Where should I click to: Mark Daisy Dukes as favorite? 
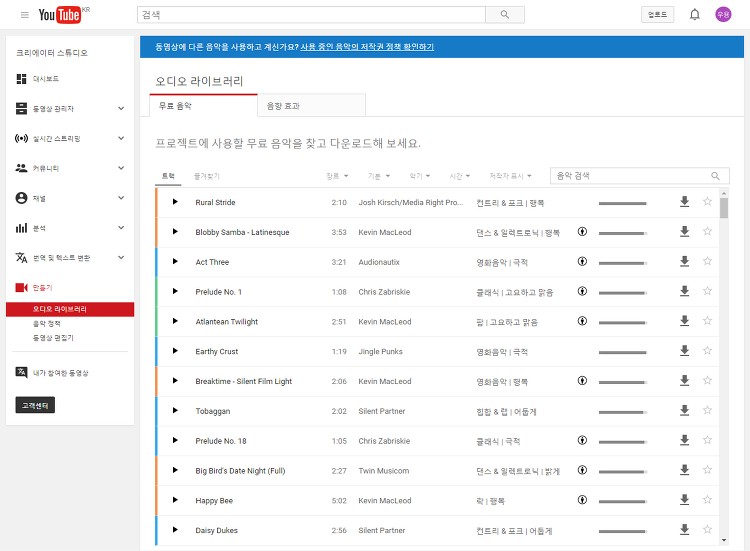pyautogui.click(x=707, y=529)
